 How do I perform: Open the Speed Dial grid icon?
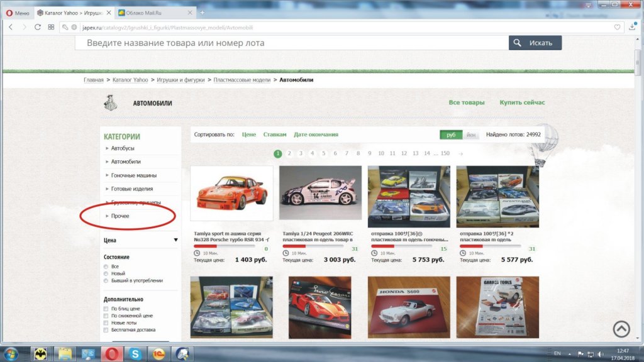(51, 27)
